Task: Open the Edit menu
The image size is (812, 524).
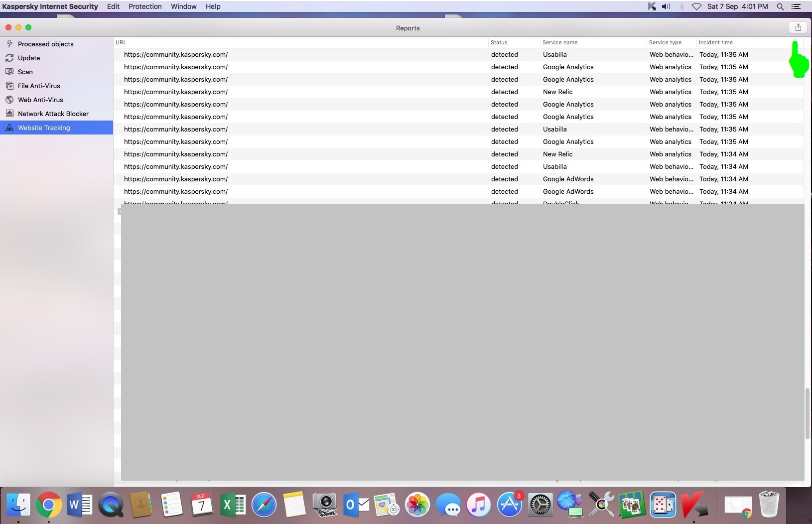Action: (113, 6)
